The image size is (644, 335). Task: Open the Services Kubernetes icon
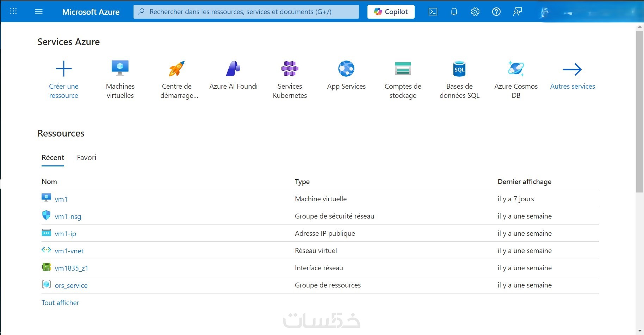click(x=290, y=69)
